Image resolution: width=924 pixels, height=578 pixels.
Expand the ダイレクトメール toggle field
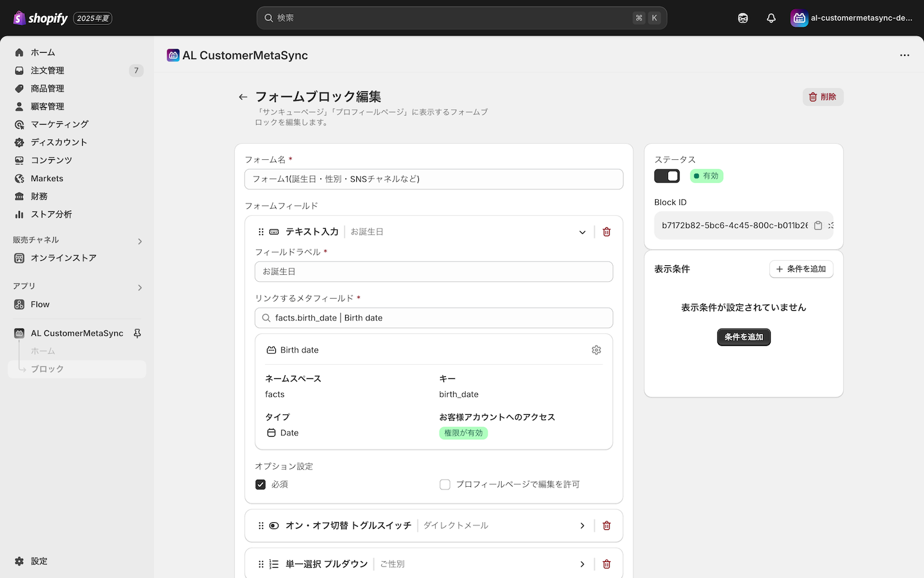[583, 526]
